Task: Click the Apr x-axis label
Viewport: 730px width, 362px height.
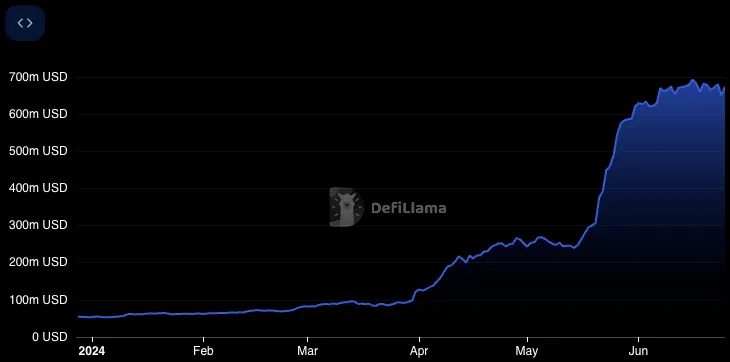Action: click(x=419, y=351)
